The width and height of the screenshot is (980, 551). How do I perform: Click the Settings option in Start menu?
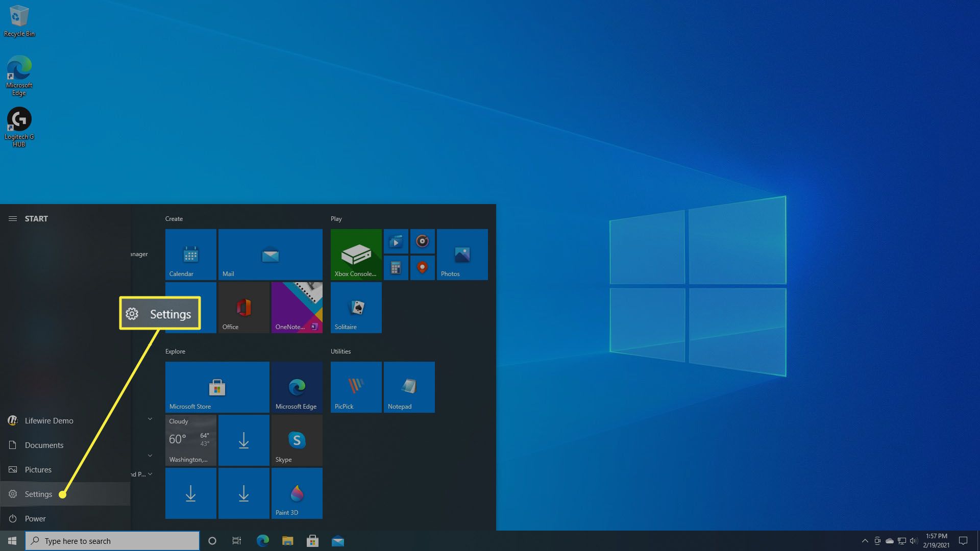pos(38,493)
